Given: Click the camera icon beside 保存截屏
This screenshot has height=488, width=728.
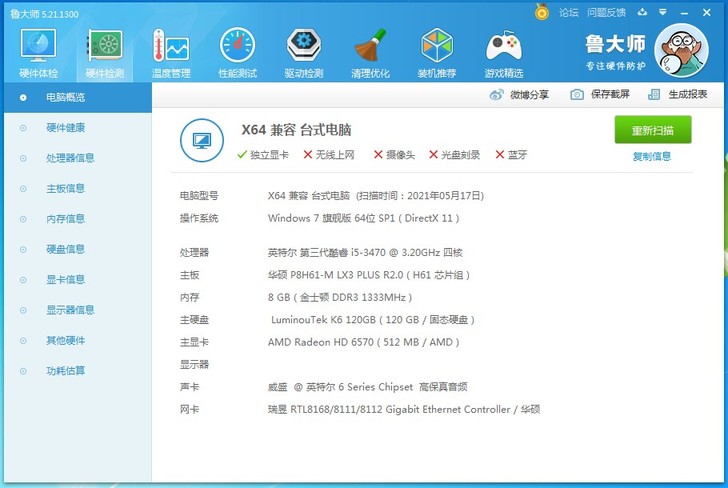Looking at the screenshot, I should (x=577, y=95).
